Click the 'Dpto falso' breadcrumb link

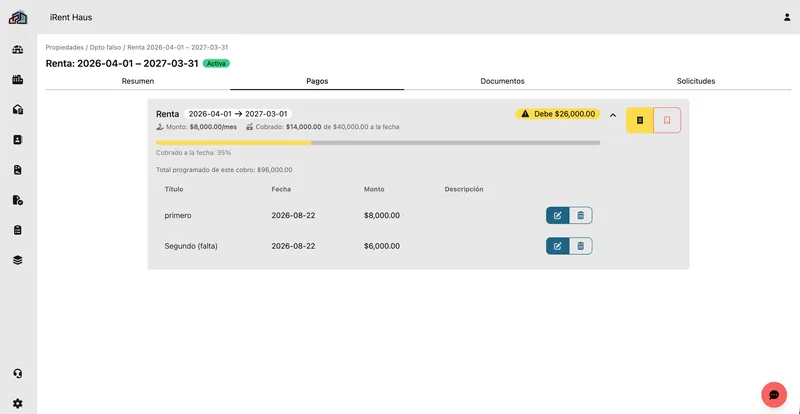pyautogui.click(x=106, y=47)
